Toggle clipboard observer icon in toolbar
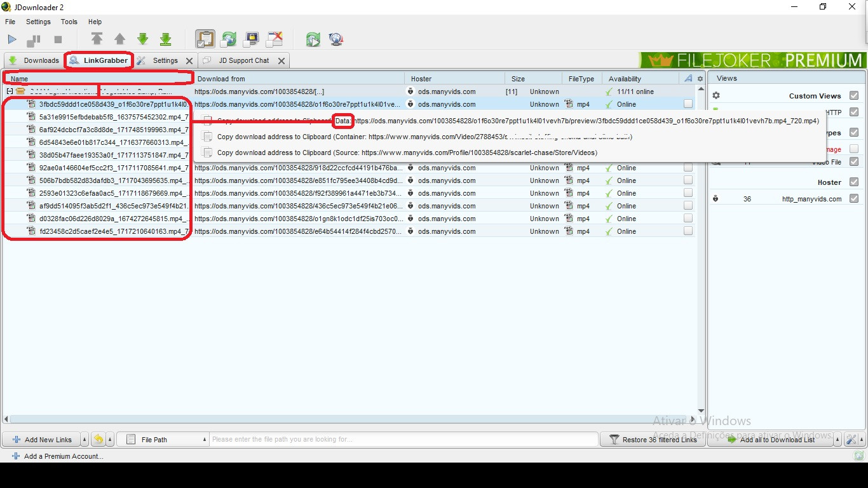Image resolution: width=868 pixels, height=488 pixels. 205,39
